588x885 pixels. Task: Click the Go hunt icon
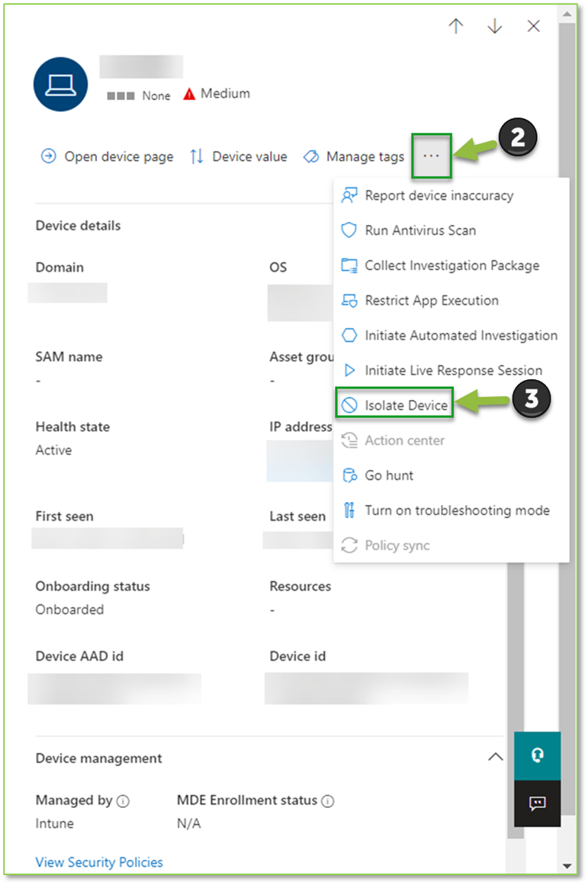click(351, 475)
